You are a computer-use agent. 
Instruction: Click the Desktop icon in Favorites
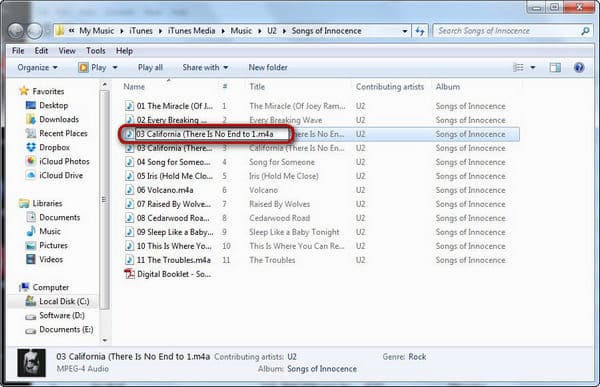point(31,105)
